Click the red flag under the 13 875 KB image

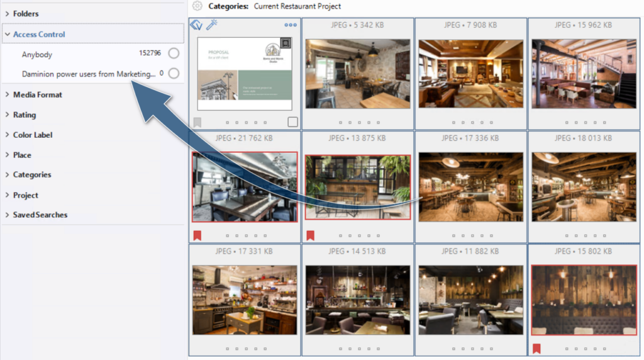pos(310,235)
